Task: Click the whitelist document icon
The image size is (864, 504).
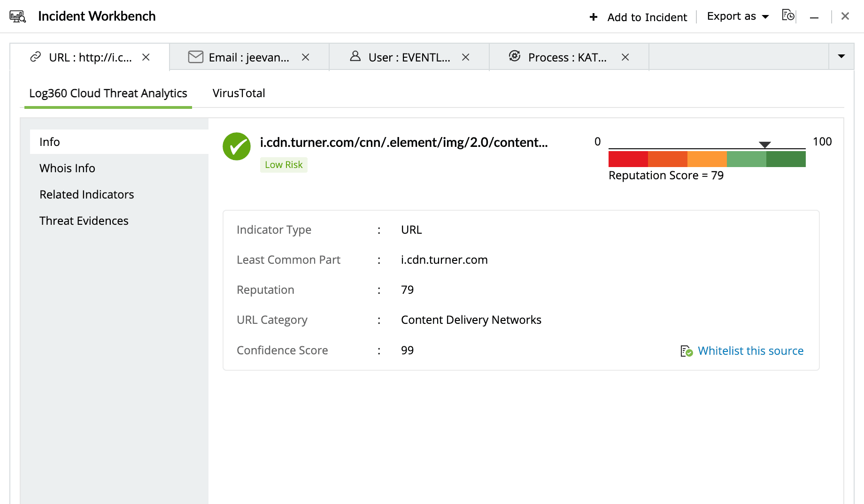Action: 687,351
